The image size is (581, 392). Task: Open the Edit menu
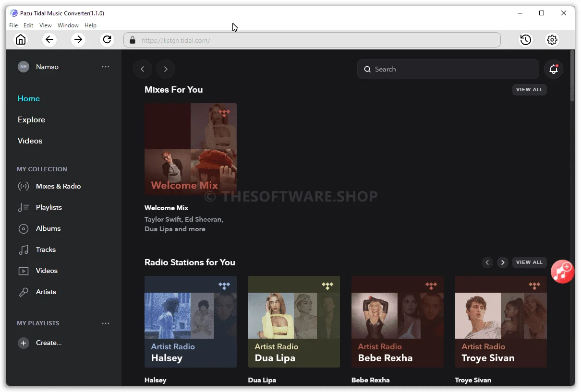point(28,25)
